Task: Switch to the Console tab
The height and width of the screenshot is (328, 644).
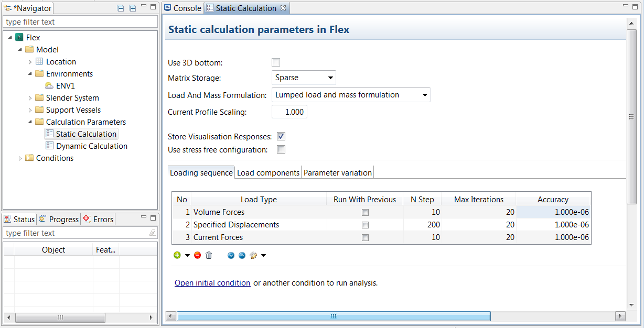Action: click(182, 8)
